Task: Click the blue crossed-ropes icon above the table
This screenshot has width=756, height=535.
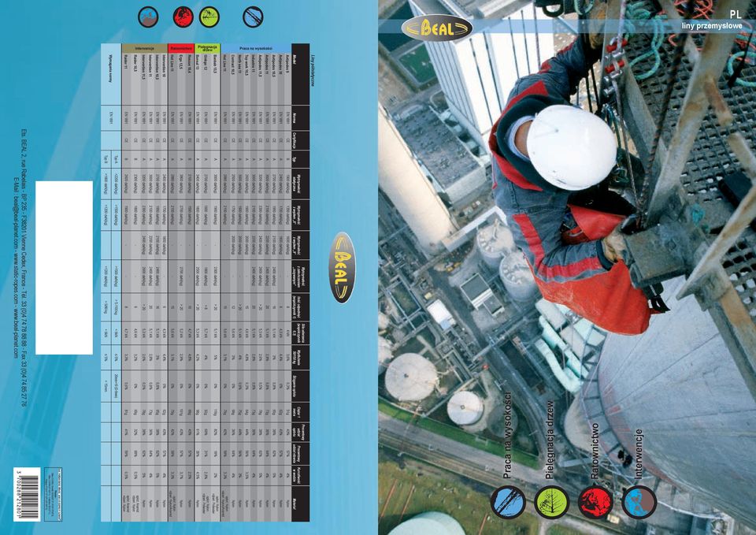Action: click(x=253, y=17)
